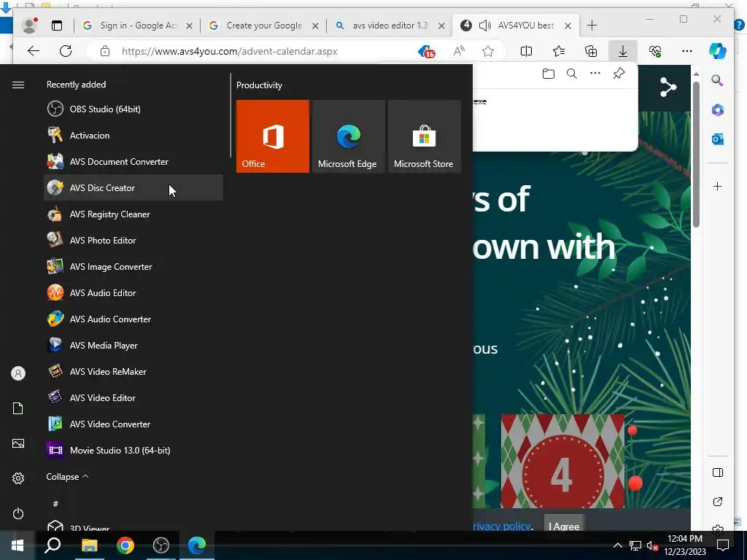Refresh the AVS4YOU page
The image size is (747, 560).
pos(66,51)
